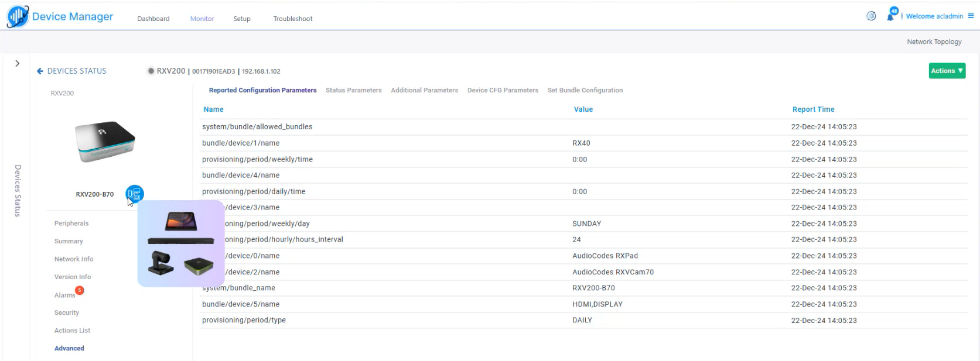
Task: Open the Monitor menu
Action: click(x=202, y=19)
